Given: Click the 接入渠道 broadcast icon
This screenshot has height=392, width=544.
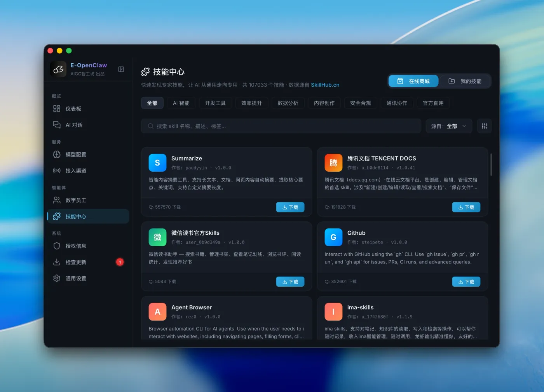Looking at the screenshot, I should pos(57,171).
